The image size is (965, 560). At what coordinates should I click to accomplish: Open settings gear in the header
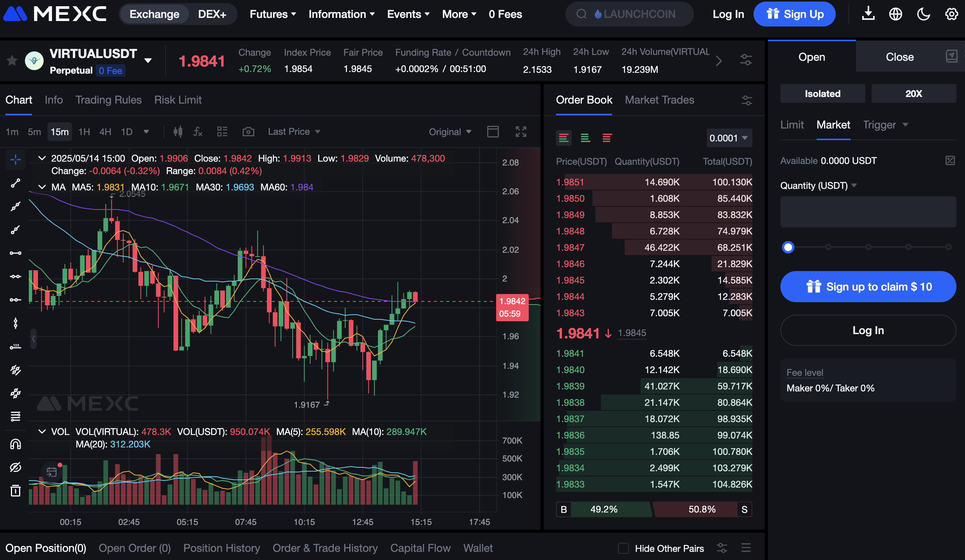point(952,14)
